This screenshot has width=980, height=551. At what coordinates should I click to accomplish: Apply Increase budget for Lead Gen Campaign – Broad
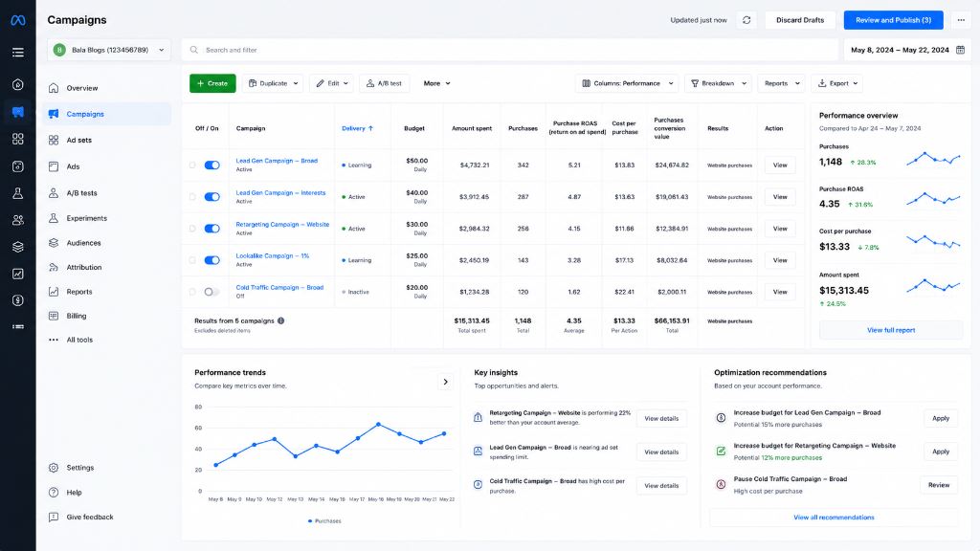pos(941,418)
